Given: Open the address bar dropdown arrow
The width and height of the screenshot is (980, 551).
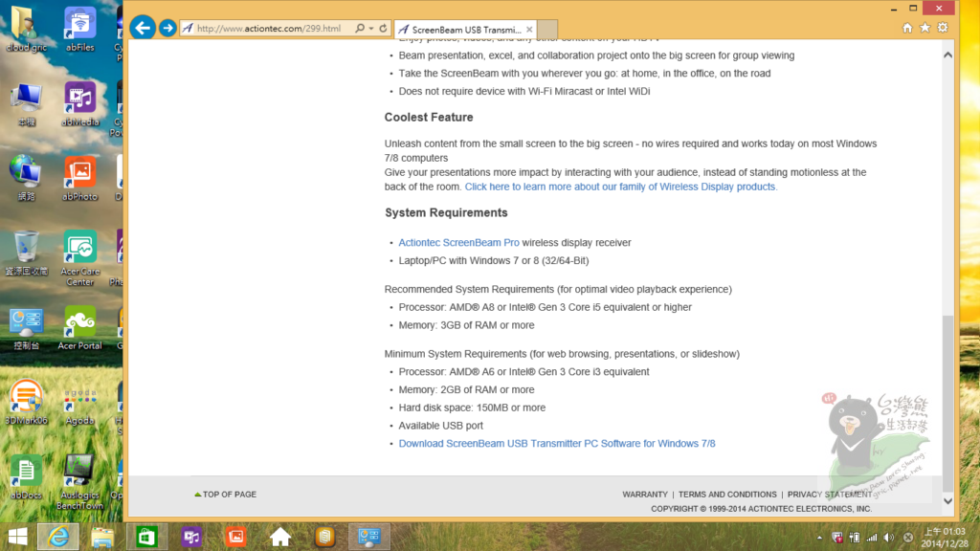Looking at the screenshot, I should tap(371, 28).
